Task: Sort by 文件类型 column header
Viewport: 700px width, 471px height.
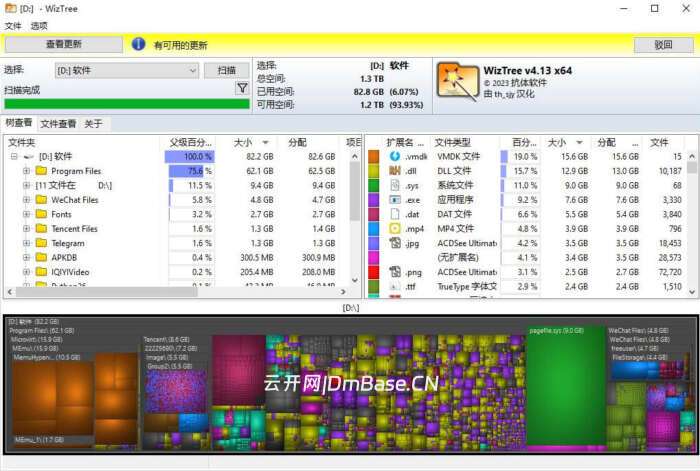Action: 464,142
